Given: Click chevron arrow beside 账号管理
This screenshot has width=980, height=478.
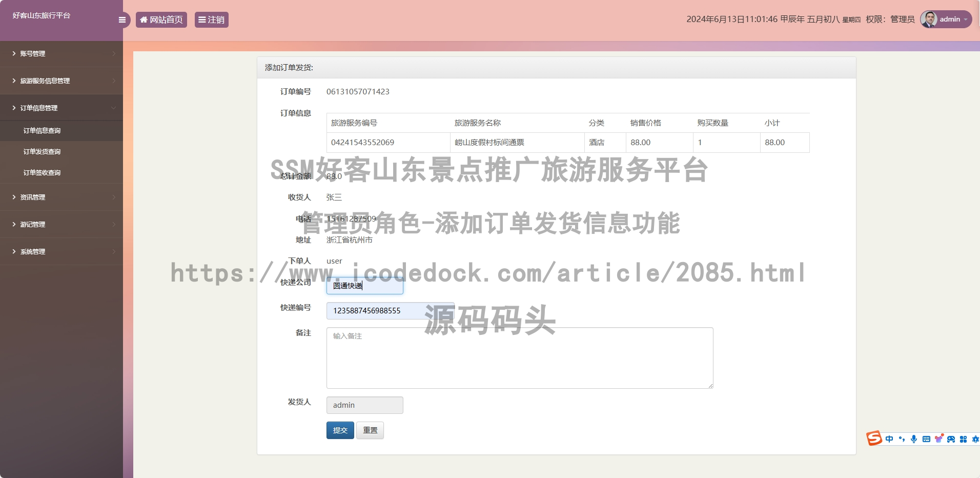Looking at the screenshot, I should (x=114, y=53).
